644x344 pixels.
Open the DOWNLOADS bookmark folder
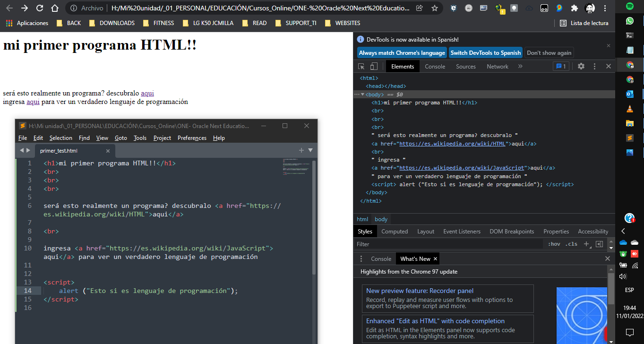pos(112,23)
